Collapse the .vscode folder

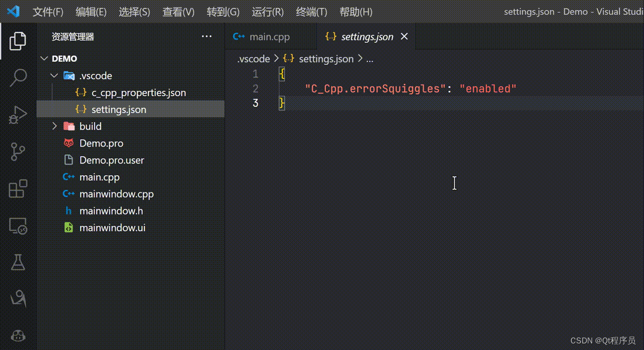pyautogui.click(x=54, y=76)
